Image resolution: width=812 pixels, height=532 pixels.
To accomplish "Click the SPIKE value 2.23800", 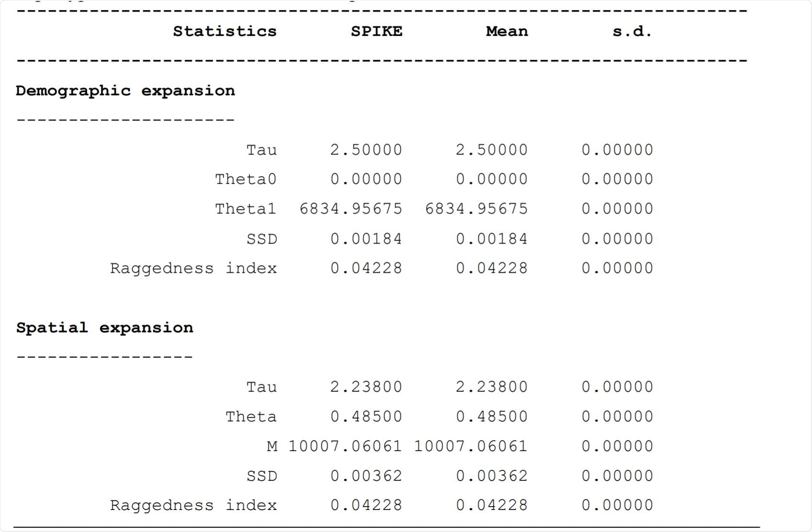I will pos(366,387).
